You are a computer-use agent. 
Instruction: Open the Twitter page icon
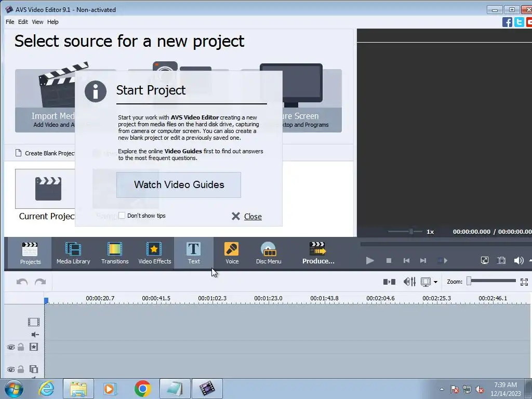point(519,22)
